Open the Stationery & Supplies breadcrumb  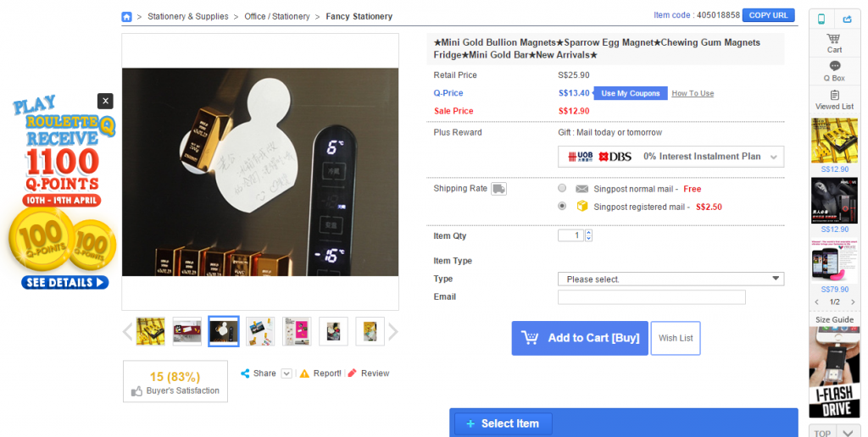coord(188,16)
